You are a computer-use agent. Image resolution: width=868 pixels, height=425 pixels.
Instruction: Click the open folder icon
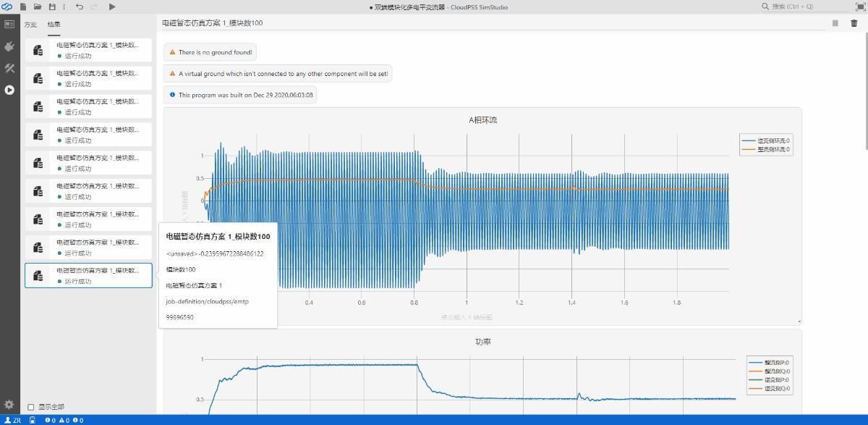point(38,7)
